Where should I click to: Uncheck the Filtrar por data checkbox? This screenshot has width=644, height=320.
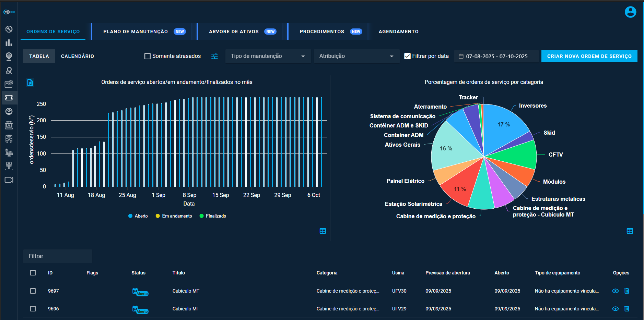click(x=407, y=56)
